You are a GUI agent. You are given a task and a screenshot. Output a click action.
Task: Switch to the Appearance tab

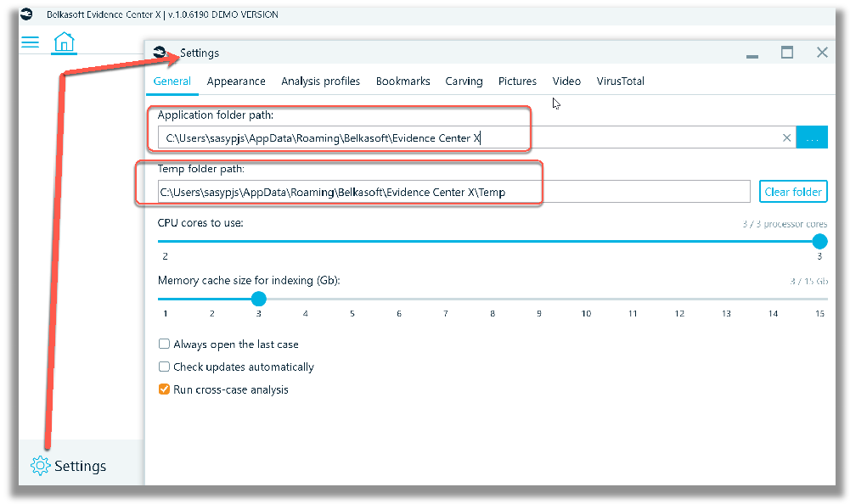236,81
